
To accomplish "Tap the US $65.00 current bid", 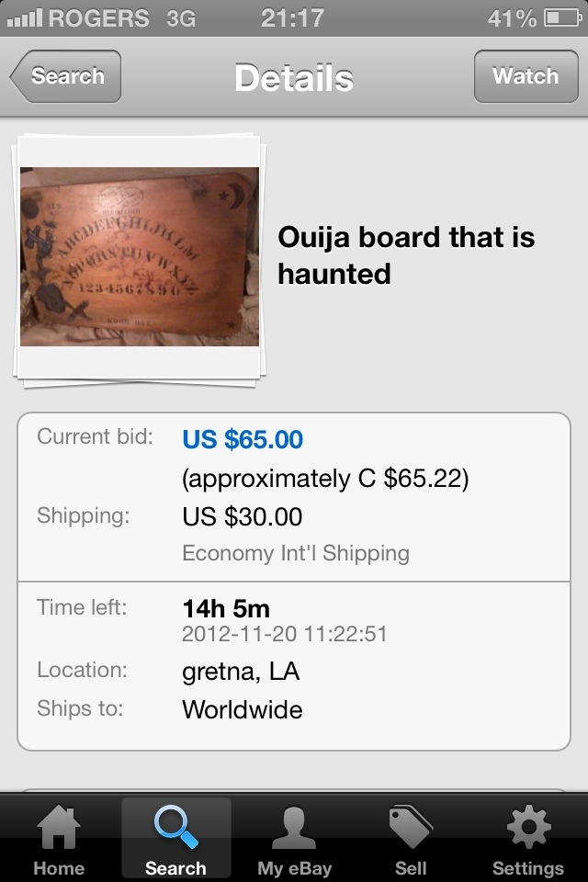I will [243, 439].
